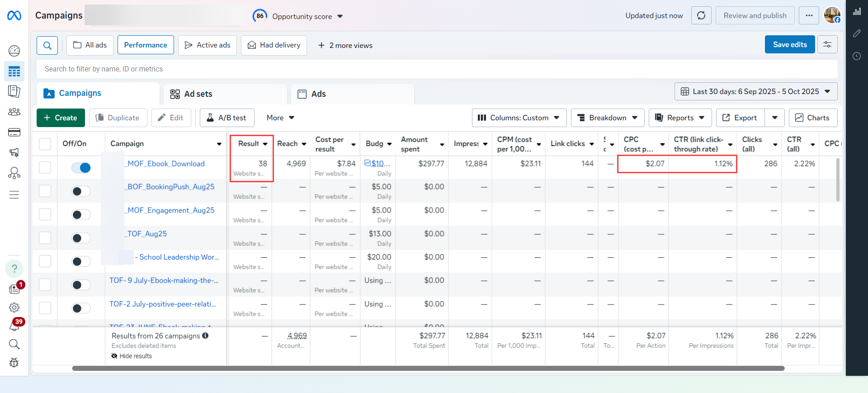Turn on the MOF_Engagement_Aug25 campaign toggle

coord(81,214)
